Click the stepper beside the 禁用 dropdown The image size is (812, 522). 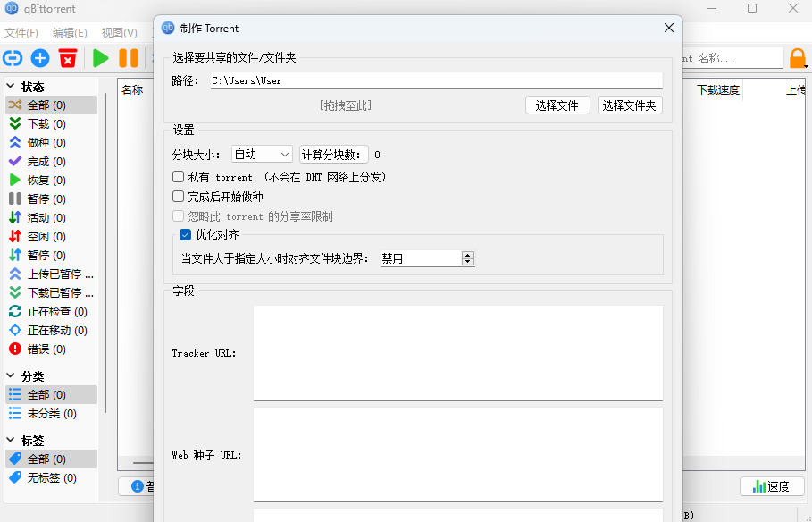pyautogui.click(x=467, y=257)
